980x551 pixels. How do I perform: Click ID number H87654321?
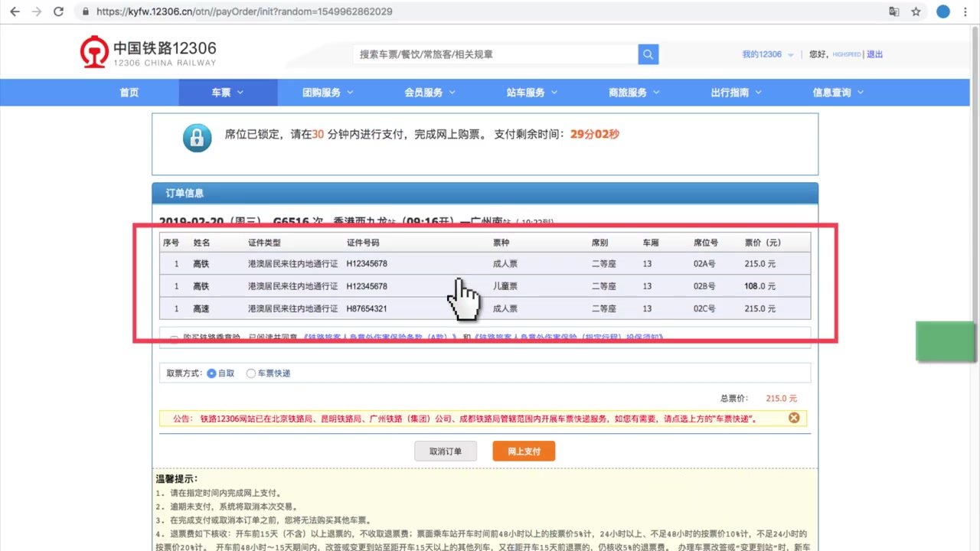(x=367, y=308)
